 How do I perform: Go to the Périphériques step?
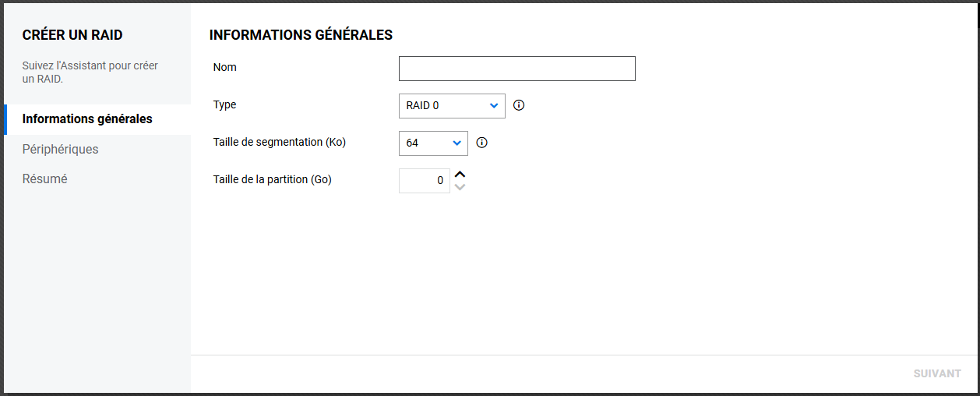pyautogui.click(x=61, y=149)
